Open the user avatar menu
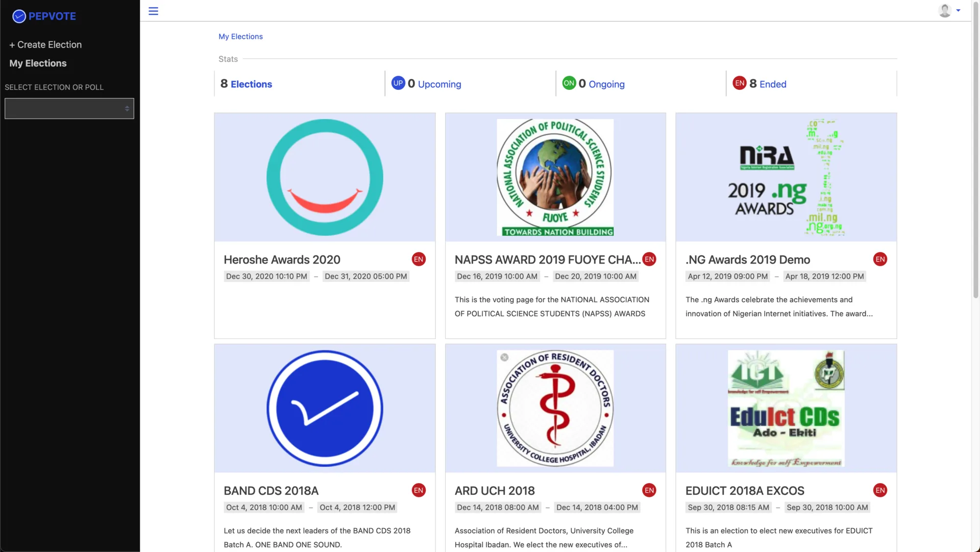The height and width of the screenshot is (552, 980). click(x=945, y=11)
